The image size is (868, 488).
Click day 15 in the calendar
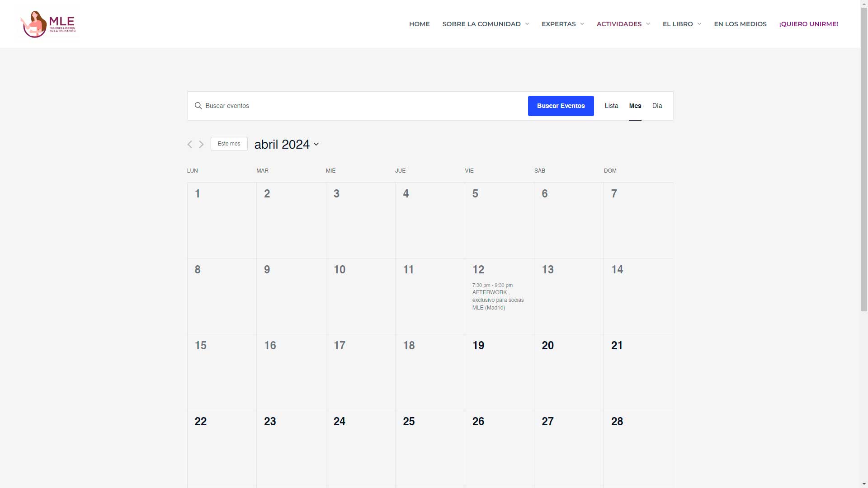(x=201, y=346)
